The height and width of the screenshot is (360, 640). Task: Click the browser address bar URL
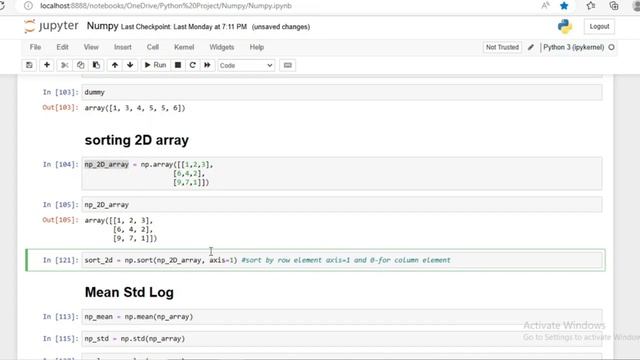point(166,6)
